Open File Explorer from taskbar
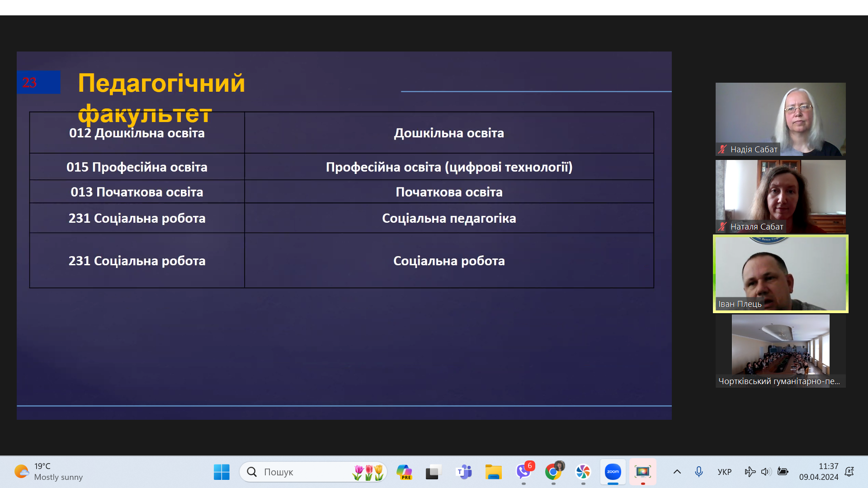The height and width of the screenshot is (488, 868). coord(493,472)
